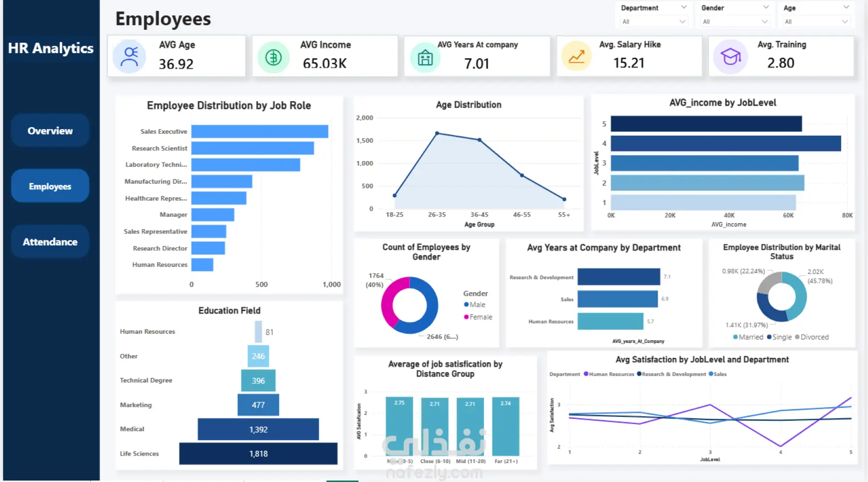Image resolution: width=868 pixels, height=482 pixels.
Task: Click the Healthcare Representative bar
Action: click(219, 198)
